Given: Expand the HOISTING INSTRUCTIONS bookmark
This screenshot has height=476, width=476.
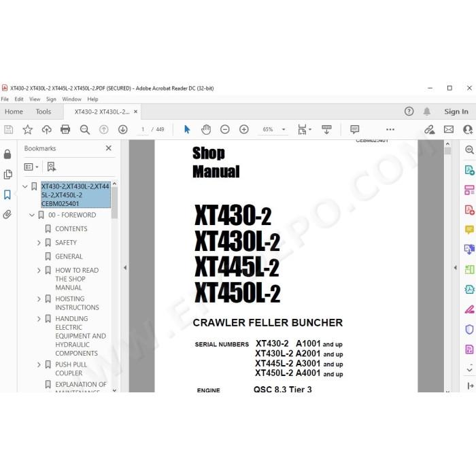Looking at the screenshot, I should 39,299.
